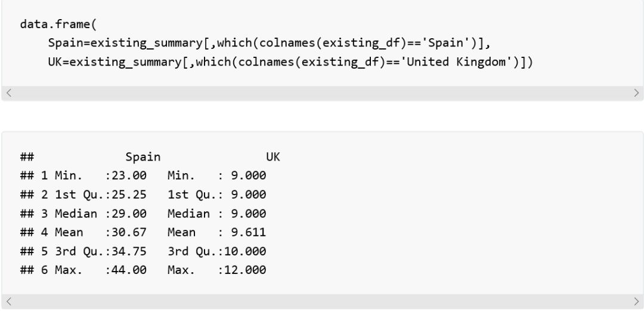Screen dimensions: 644x311
Task: Click the UK column header in output
Action: tap(273, 157)
